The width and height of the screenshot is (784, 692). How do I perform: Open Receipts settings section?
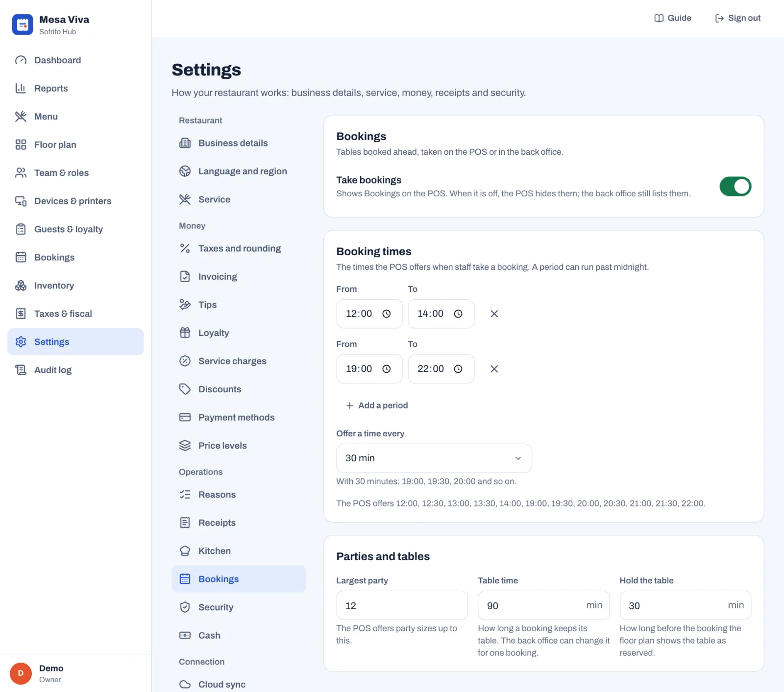click(239, 523)
